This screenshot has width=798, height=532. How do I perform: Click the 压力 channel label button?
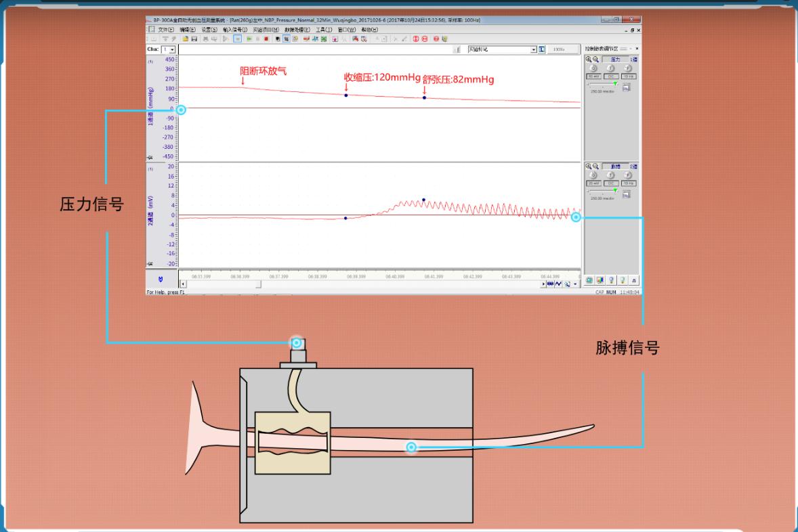615,60
